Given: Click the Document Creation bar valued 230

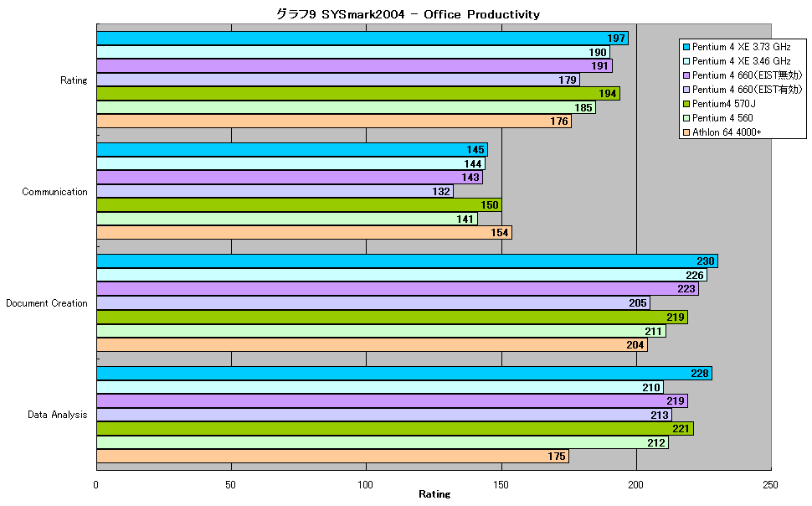Looking at the screenshot, I should click(407, 261).
